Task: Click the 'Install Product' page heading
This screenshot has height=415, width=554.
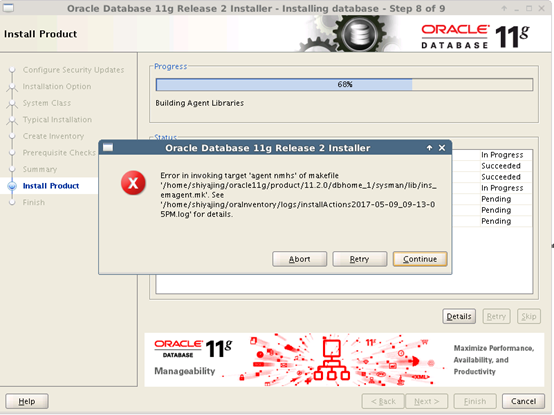Action: 40,34
